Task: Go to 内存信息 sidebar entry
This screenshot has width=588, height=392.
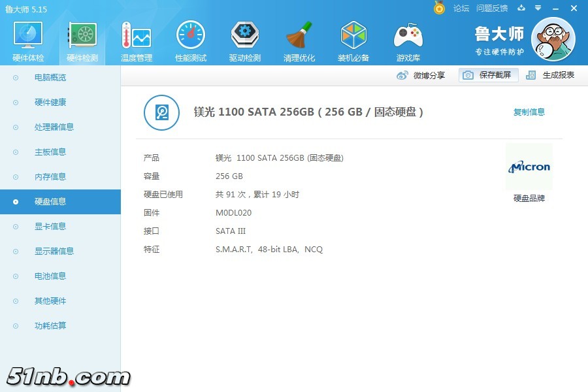Action: pos(50,177)
